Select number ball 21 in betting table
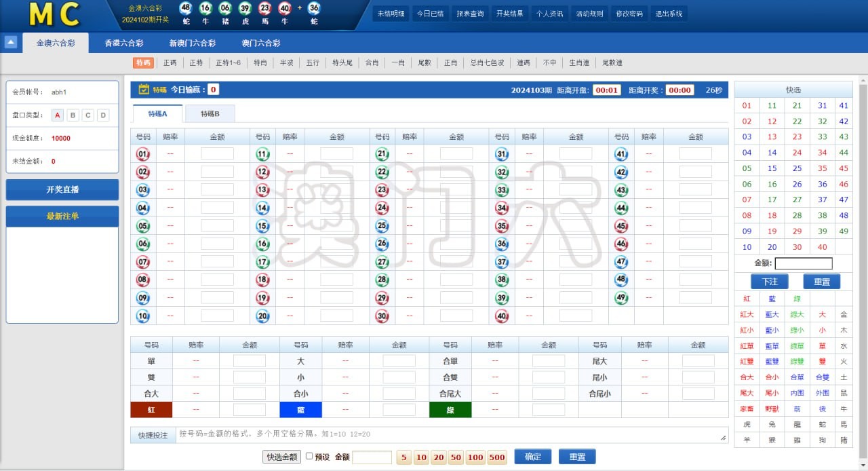 pos(382,154)
